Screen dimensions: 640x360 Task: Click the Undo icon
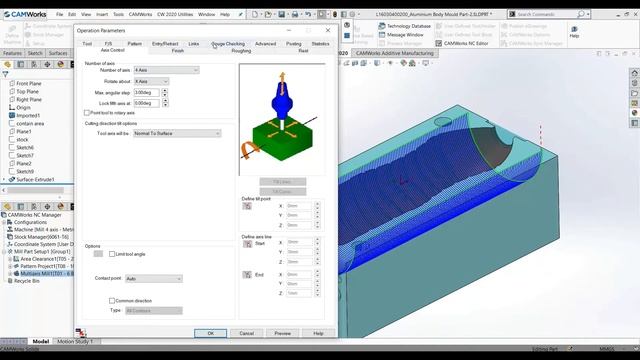point(308,14)
